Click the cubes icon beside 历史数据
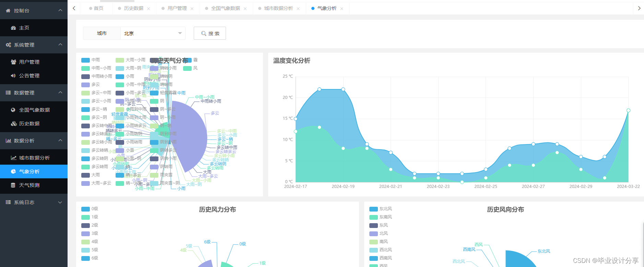The height and width of the screenshot is (267, 644). (14, 124)
